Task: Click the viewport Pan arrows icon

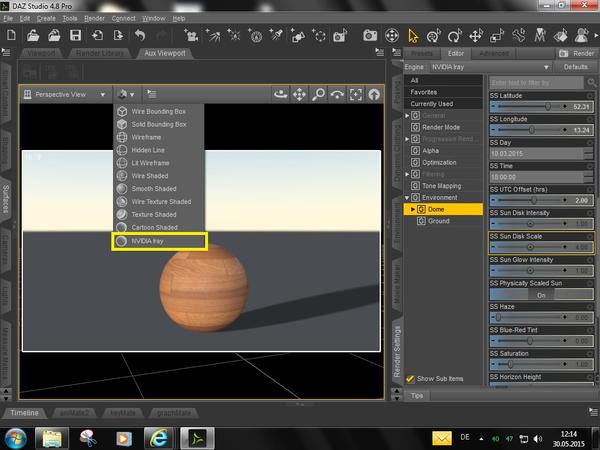Action: [x=299, y=94]
